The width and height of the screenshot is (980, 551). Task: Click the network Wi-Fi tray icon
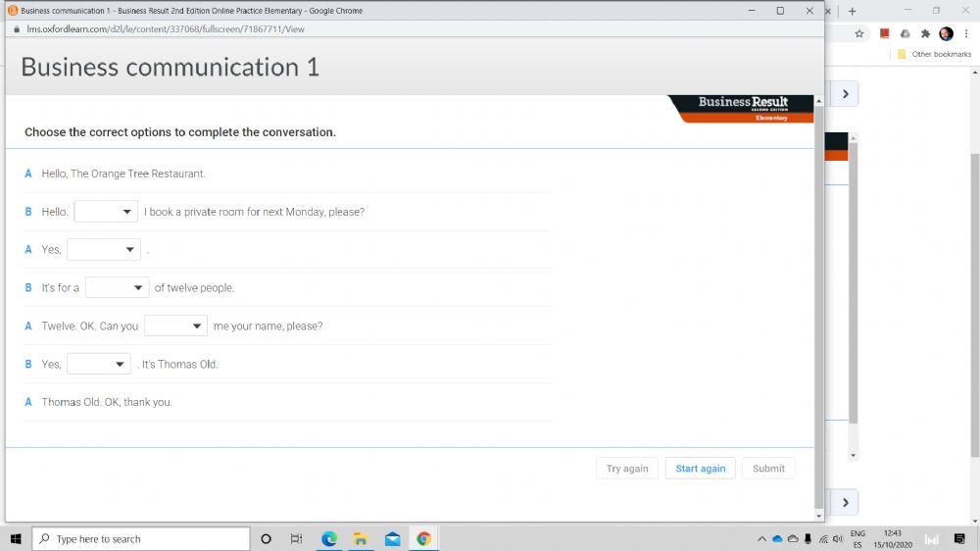point(824,539)
